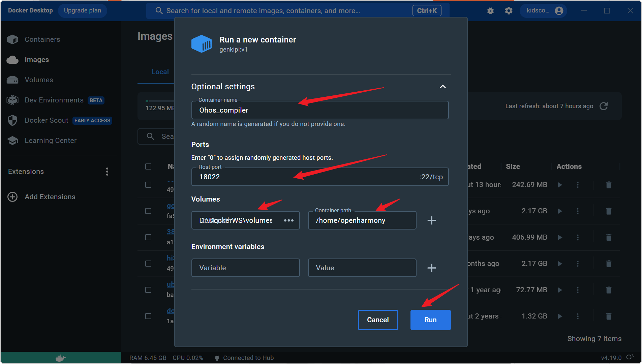Check the box for the 1.32 GB image

point(148,316)
